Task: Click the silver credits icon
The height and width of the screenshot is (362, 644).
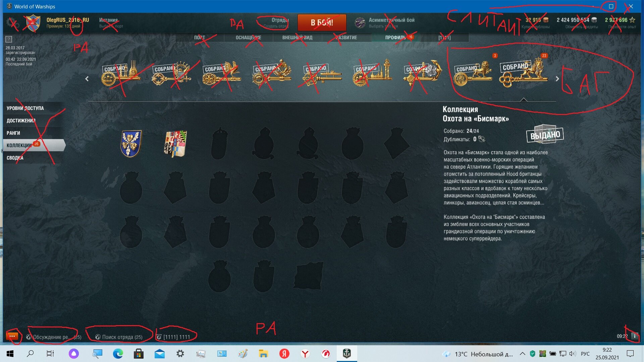Action: (x=594, y=20)
